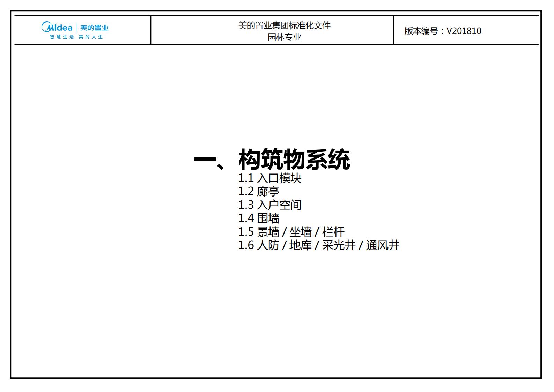Viewport: 554px width, 392px height.
Task: Select the version label '版本编号：V201810'
Action: pyautogui.click(x=443, y=31)
